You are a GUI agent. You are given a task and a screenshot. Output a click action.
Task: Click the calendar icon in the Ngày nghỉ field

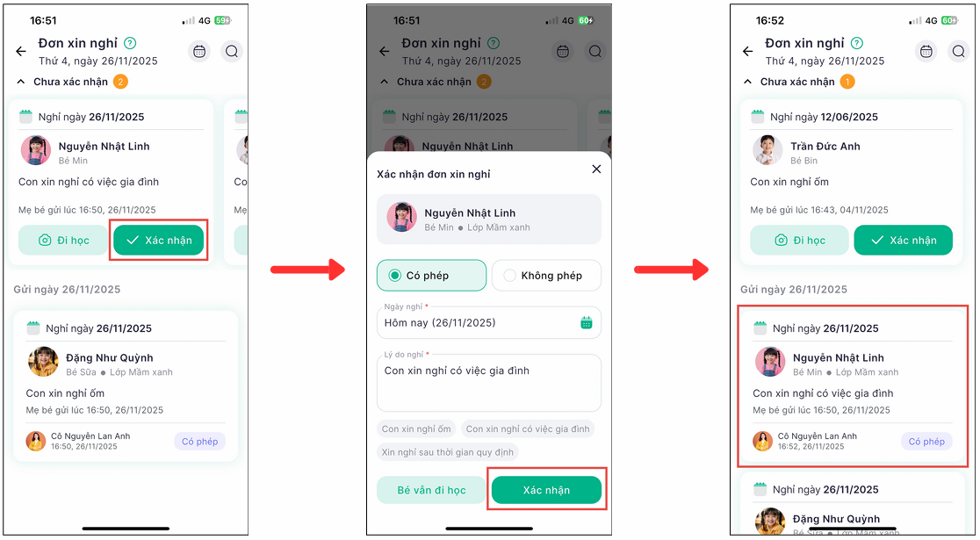click(x=587, y=322)
